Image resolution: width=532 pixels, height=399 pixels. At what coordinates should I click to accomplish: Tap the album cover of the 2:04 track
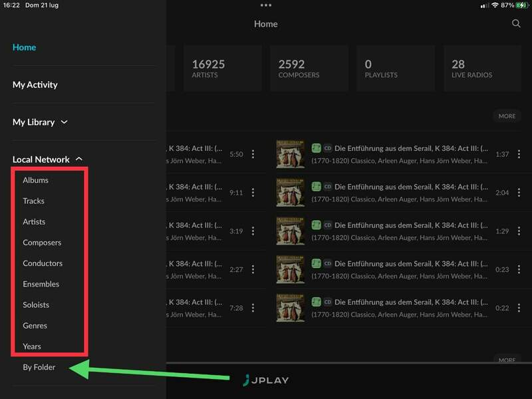point(290,192)
